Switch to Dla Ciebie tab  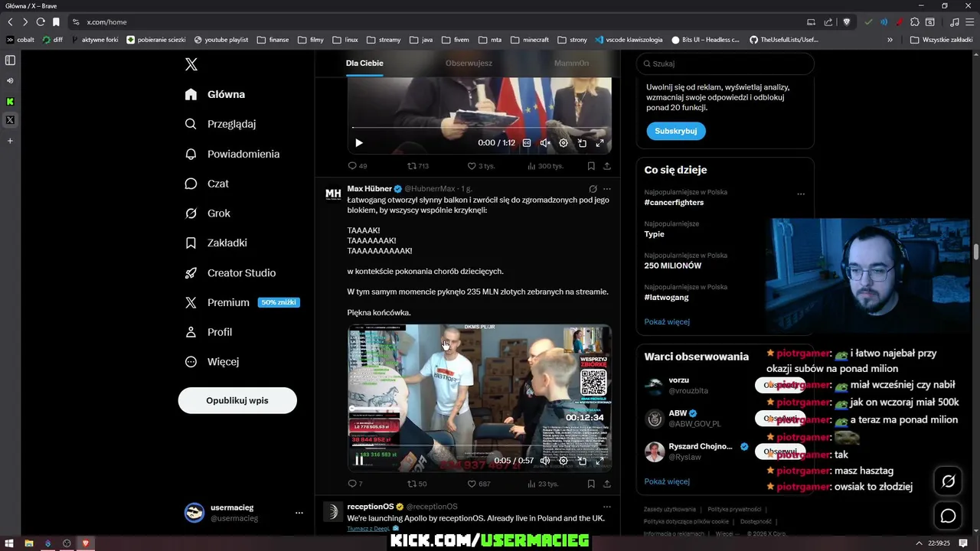(364, 63)
